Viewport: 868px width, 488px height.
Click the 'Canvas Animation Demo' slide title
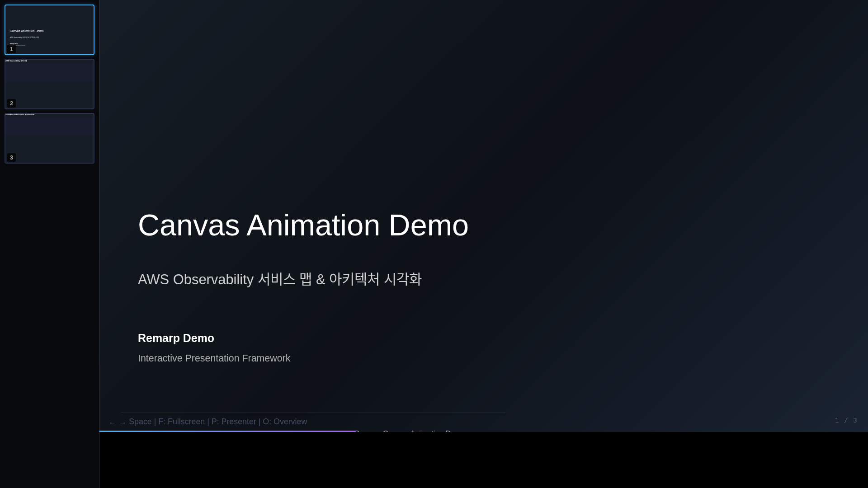click(303, 225)
